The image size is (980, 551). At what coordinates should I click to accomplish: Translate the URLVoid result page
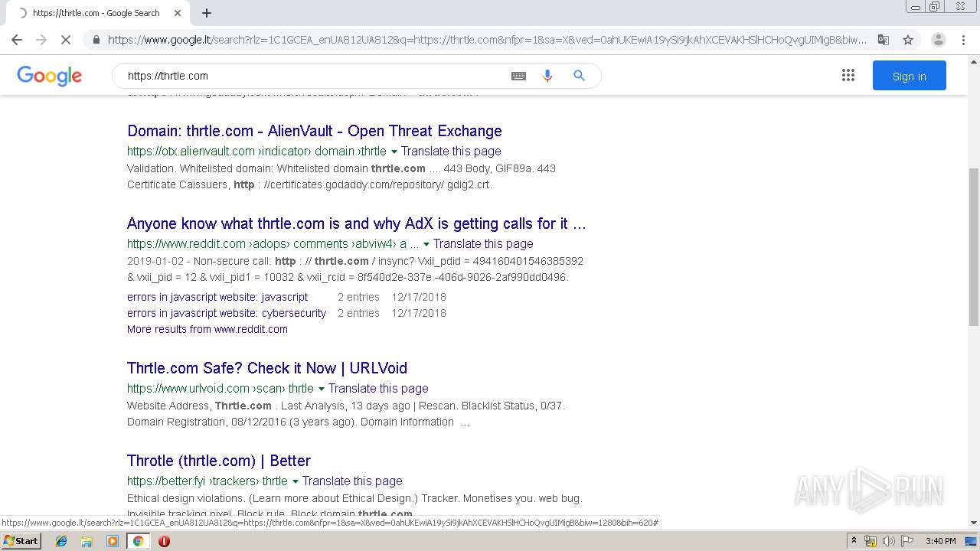pos(378,389)
